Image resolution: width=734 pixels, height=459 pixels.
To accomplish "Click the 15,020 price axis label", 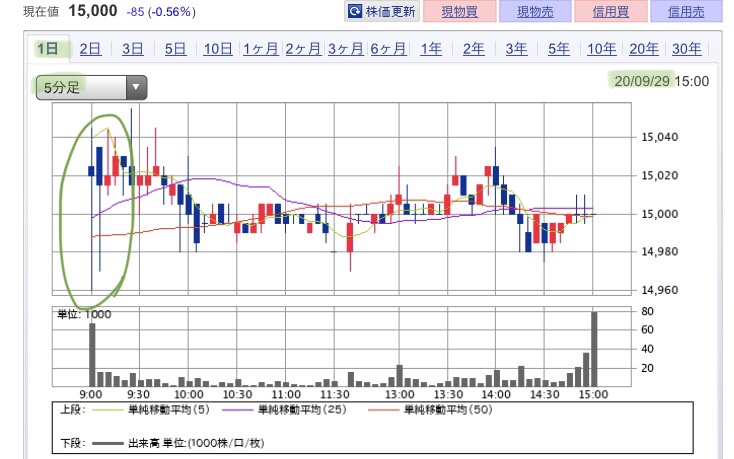I will [660, 175].
